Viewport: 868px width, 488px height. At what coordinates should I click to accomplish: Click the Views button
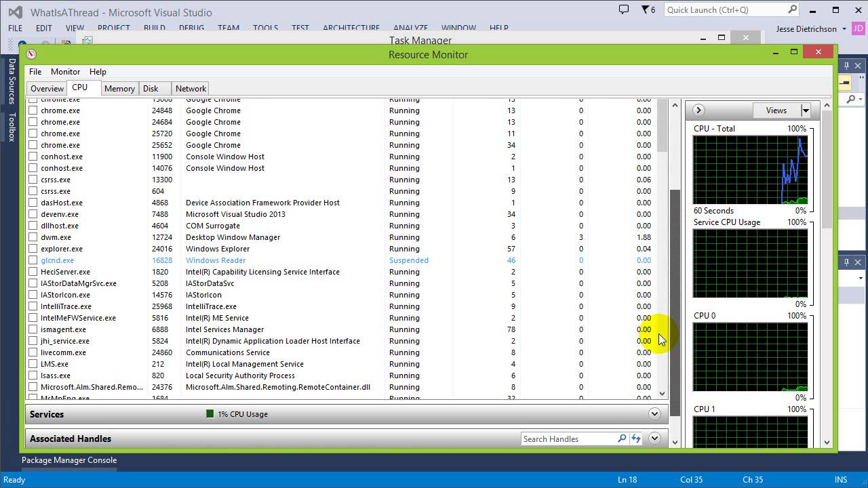776,110
